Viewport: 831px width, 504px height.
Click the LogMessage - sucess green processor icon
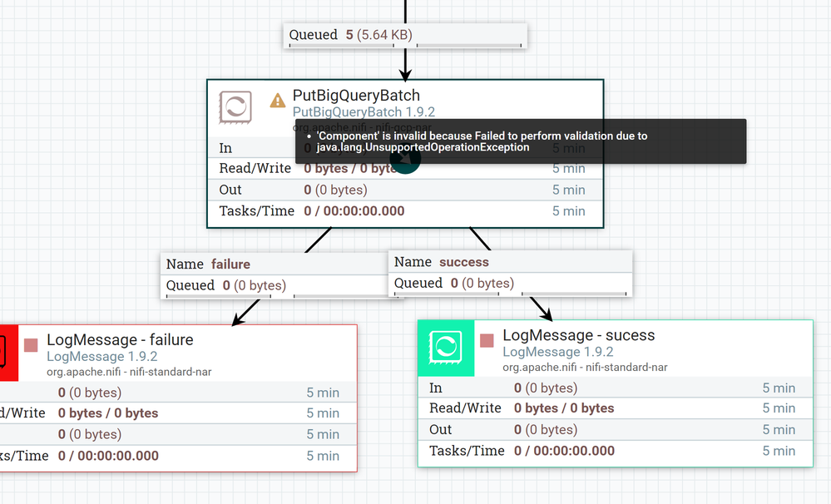[x=446, y=348]
